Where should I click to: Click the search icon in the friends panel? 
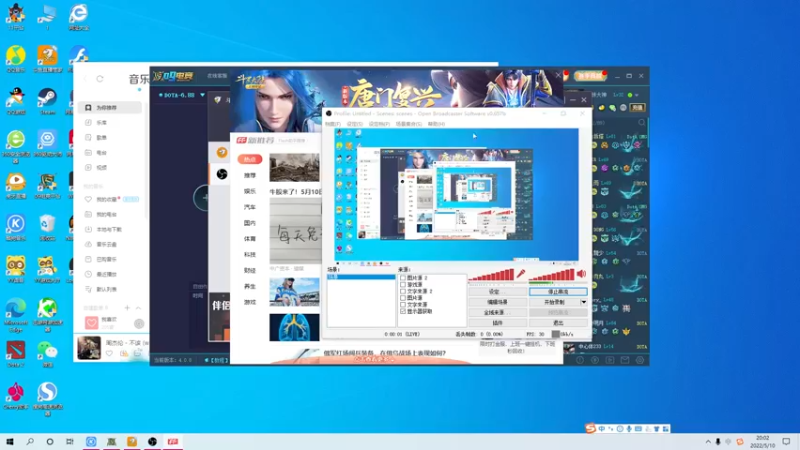click(x=641, y=122)
